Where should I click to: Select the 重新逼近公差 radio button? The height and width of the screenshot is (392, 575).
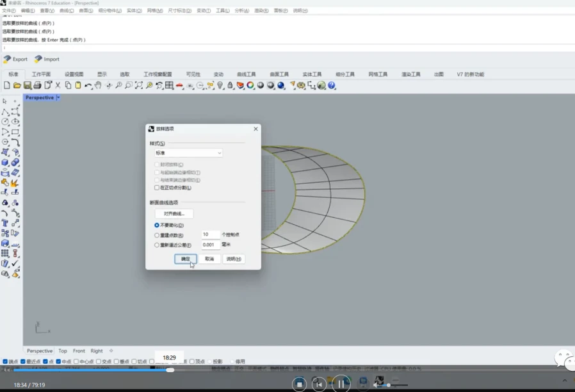click(x=157, y=245)
